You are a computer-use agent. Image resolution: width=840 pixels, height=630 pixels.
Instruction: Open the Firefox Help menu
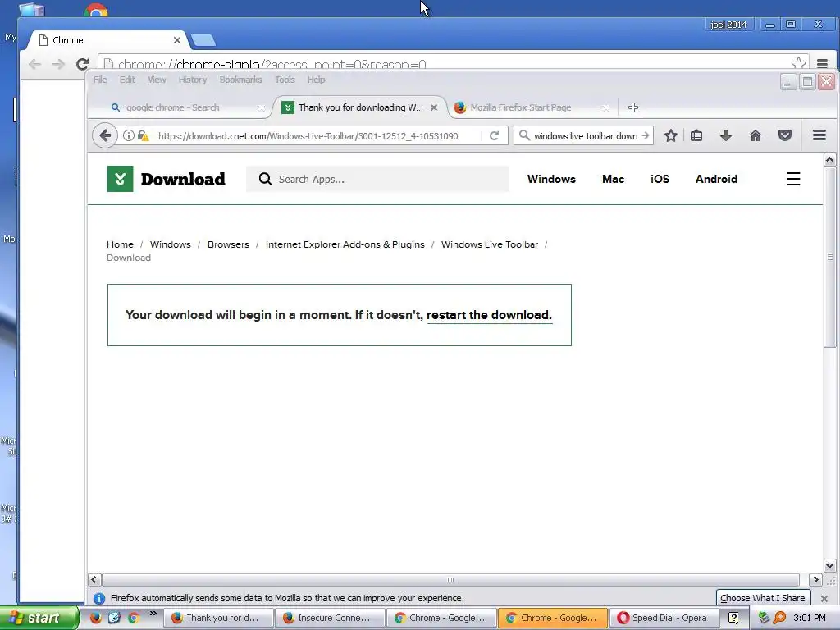tap(316, 80)
